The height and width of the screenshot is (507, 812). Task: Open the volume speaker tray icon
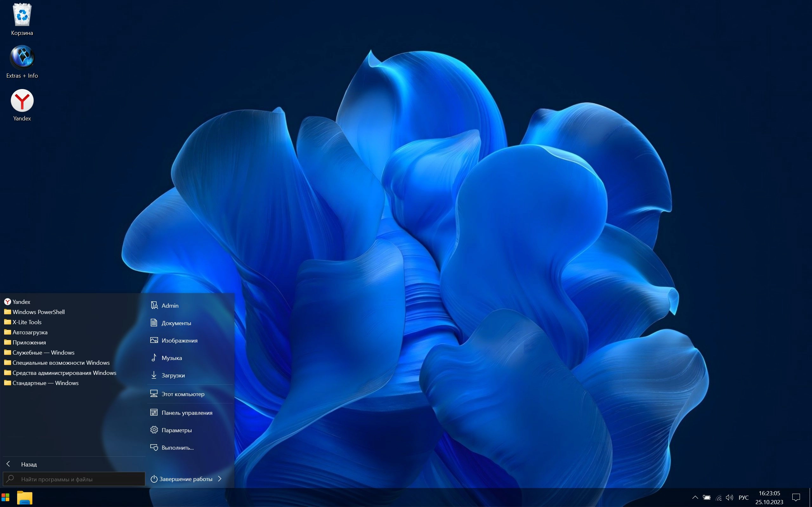[730, 497]
